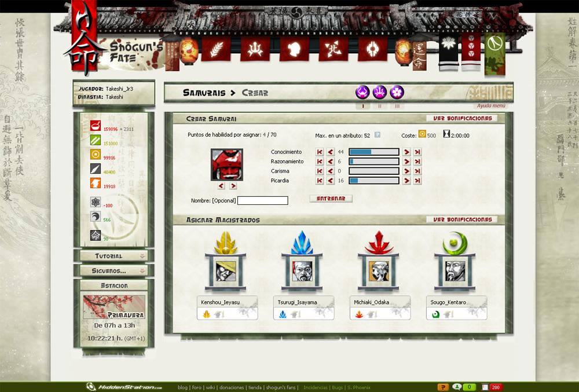Select the first purple samurai submenu orb
Screen dimensions: 579x392
coord(362,92)
